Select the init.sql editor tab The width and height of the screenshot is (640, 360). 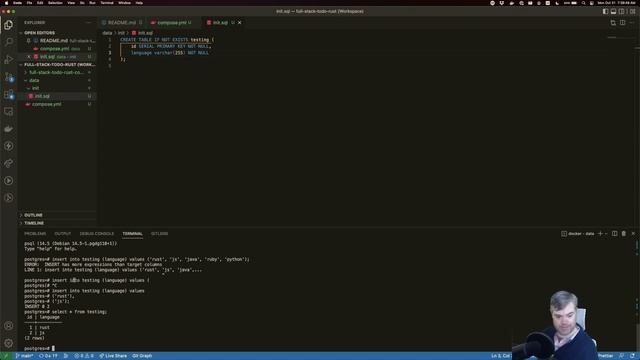click(x=220, y=23)
